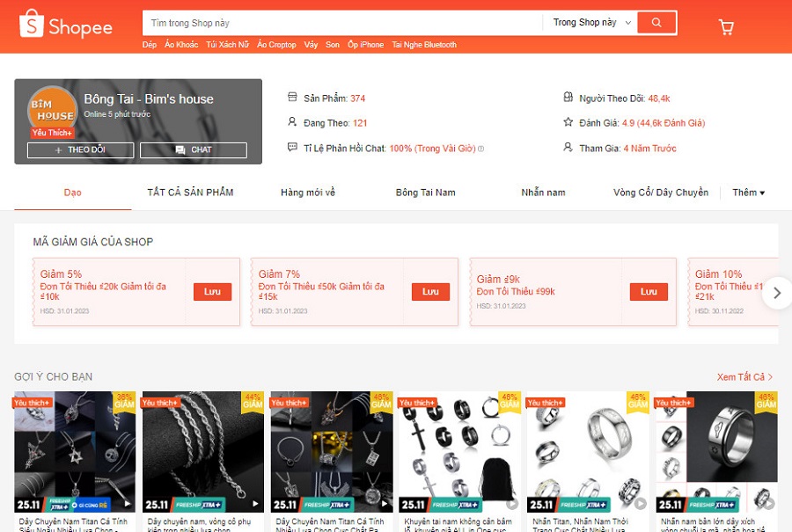Click the chat response rate help icon
Viewport: 792px width, 532px height.
click(480, 149)
